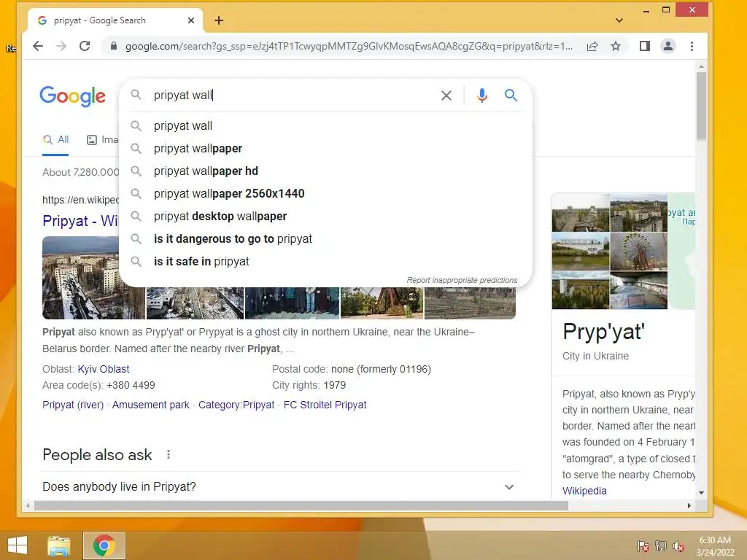Open the Ferris wheel photo in knowledge panel
The height and width of the screenshot is (560, 747).
pos(638,252)
